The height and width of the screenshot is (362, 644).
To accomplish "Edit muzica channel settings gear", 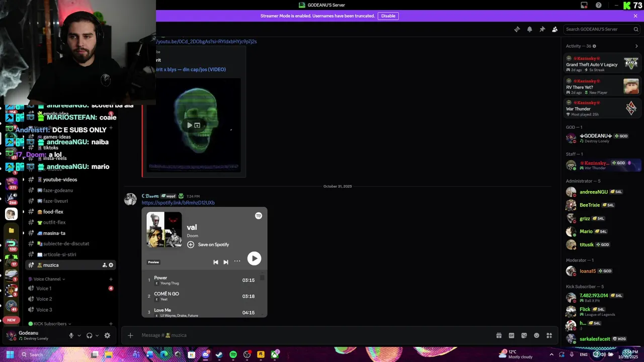I will (111, 265).
